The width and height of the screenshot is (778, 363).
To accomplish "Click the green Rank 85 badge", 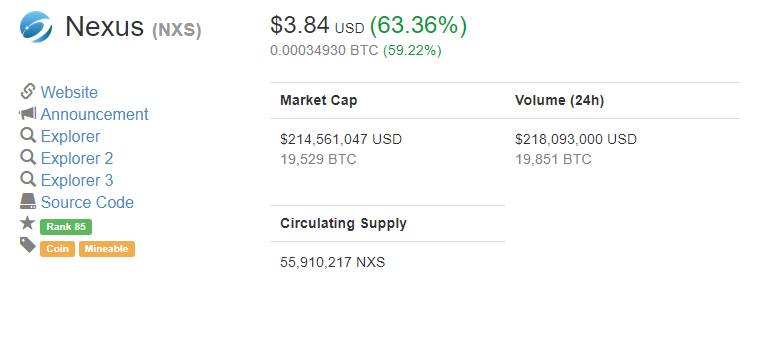I will (x=66, y=227).
